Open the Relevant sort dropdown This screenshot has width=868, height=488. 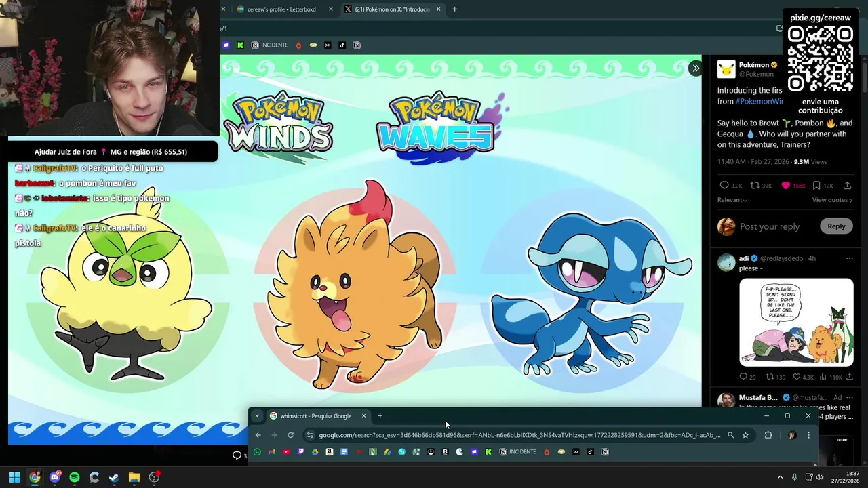coord(732,200)
